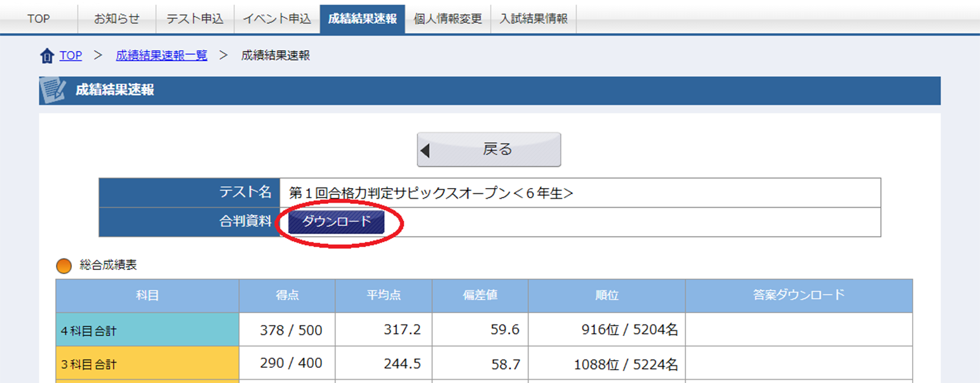This screenshot has width=980, height=383.
Task: Switch to イベント申込 tab
Action: tap(277, 18)
